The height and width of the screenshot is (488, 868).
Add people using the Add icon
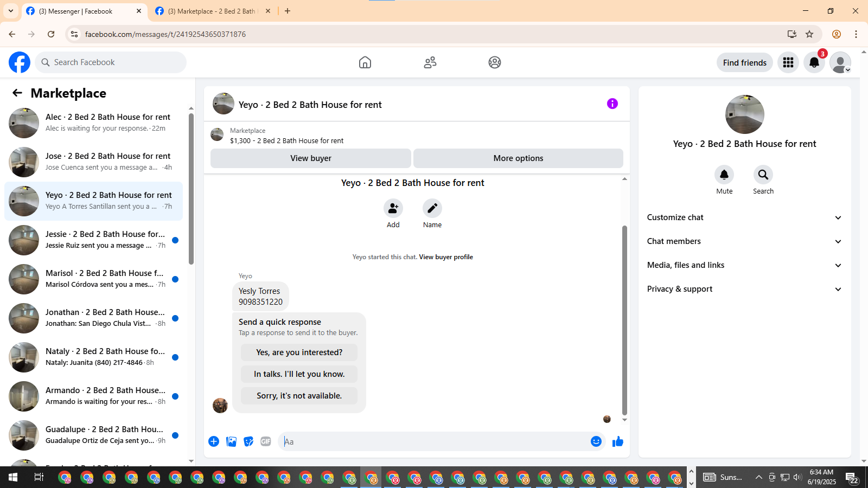393,208
